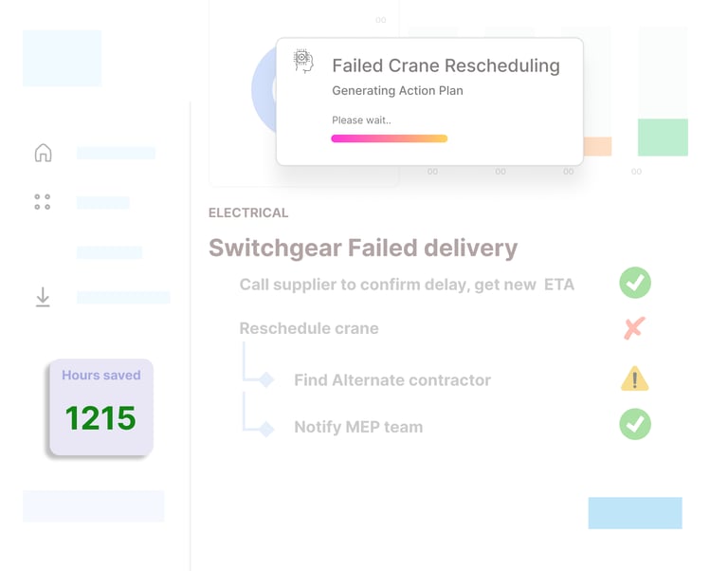Click the diamond node before Notify MEP team
The image size is (728, 571).
click(266, 429)
